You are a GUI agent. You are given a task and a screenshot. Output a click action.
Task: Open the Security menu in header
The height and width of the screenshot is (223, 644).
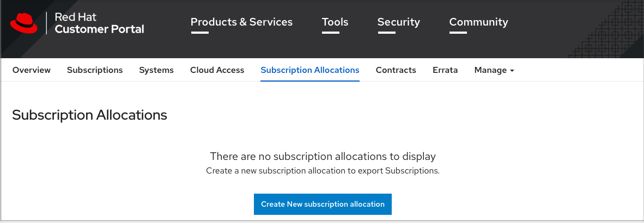click(x=398, y=22)
